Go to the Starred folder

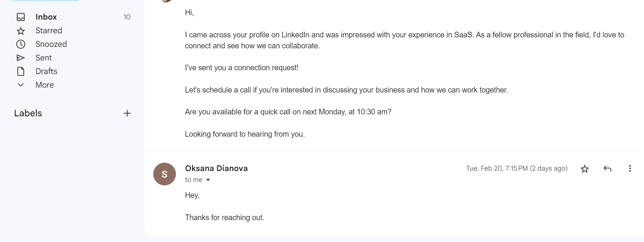point(49,31)
